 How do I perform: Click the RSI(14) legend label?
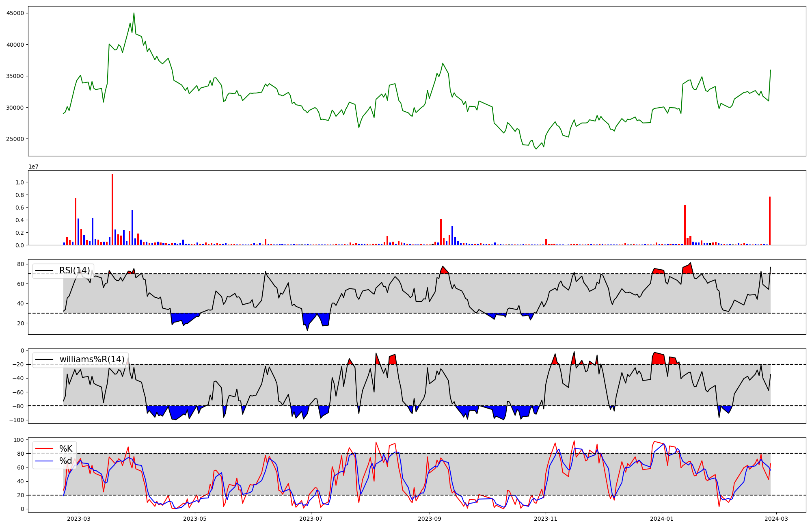point(74,270)
